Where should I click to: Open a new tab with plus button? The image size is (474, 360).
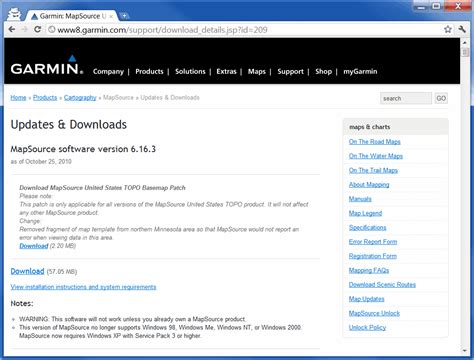[124, 16]
